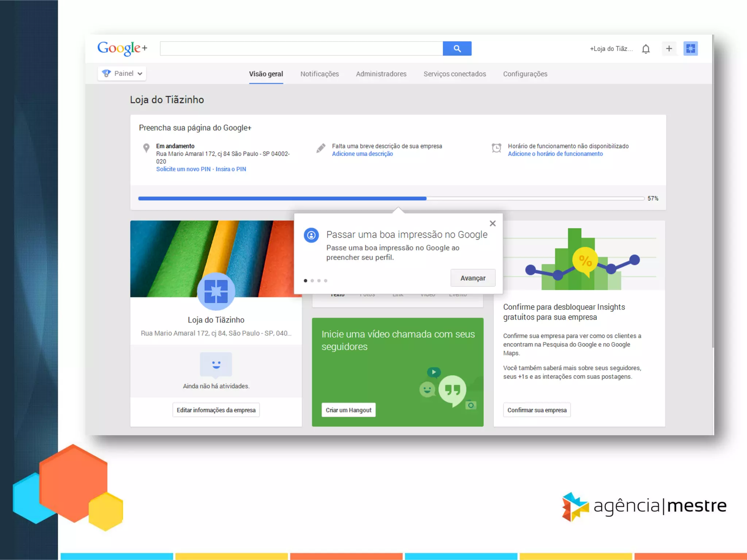The width and height of the screenshot is (747, 560).
Task: Click Adicione uma descrição link
Action: pos(362,154)
